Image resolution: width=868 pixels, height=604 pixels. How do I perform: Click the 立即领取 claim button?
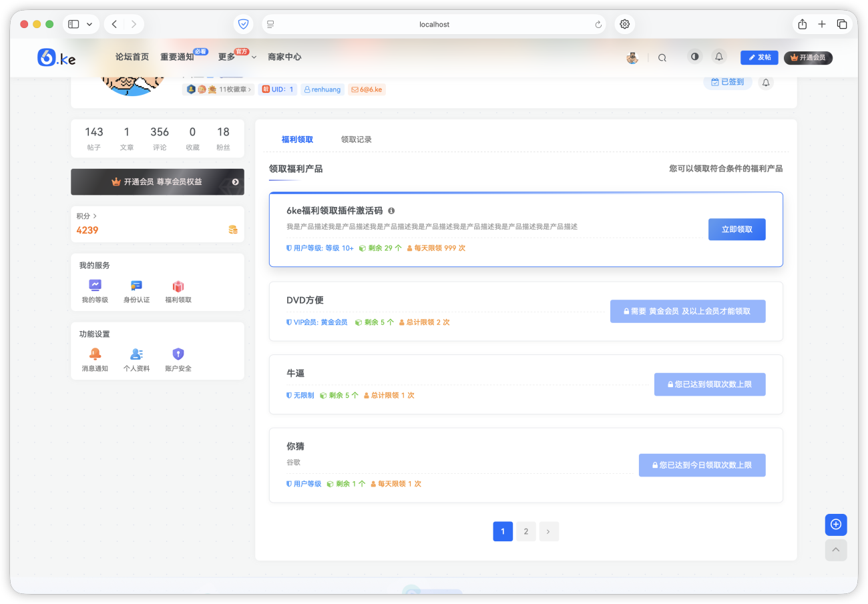coord(736,229)
